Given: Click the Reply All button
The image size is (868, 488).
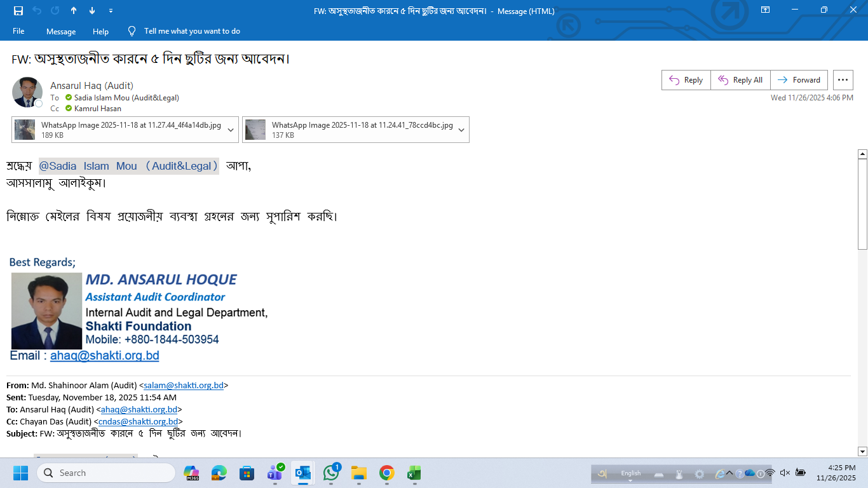Looking at the screenshot, I should [740, 80].
